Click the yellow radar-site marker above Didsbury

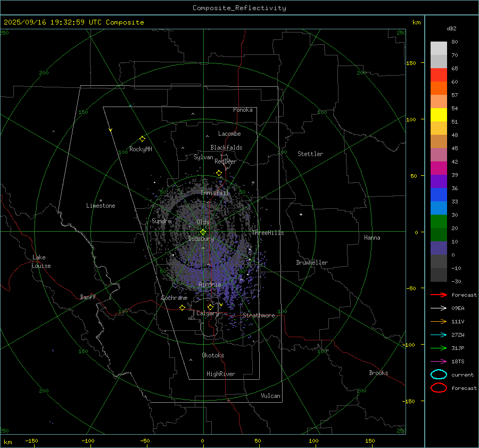[x=203, y=232]
